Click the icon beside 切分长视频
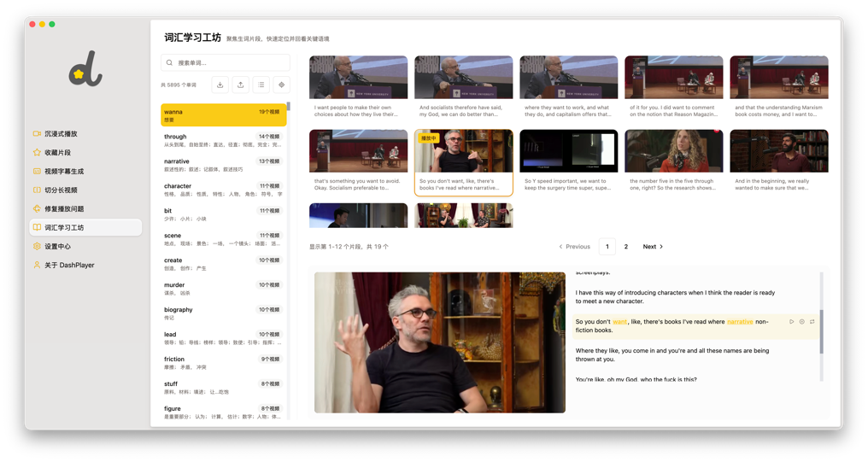The height and width of the screenshot is (462, 868). pyautogui.click(x=37, y=190)
